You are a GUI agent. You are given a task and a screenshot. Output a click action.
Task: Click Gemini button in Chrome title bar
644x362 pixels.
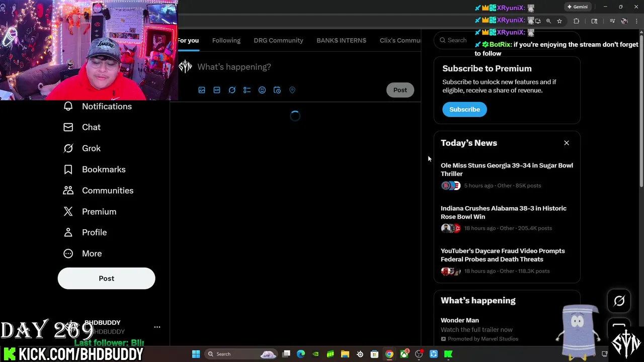click(x=577, y=7)
